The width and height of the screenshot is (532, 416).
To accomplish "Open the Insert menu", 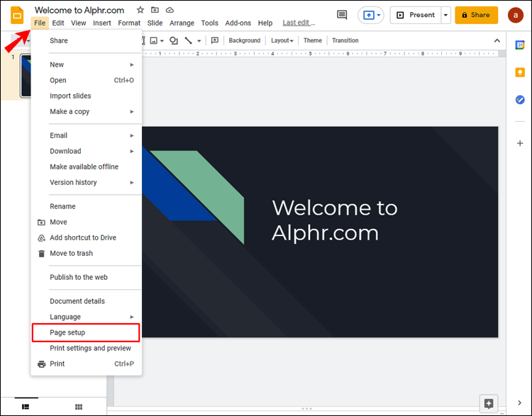I will 101,23.
